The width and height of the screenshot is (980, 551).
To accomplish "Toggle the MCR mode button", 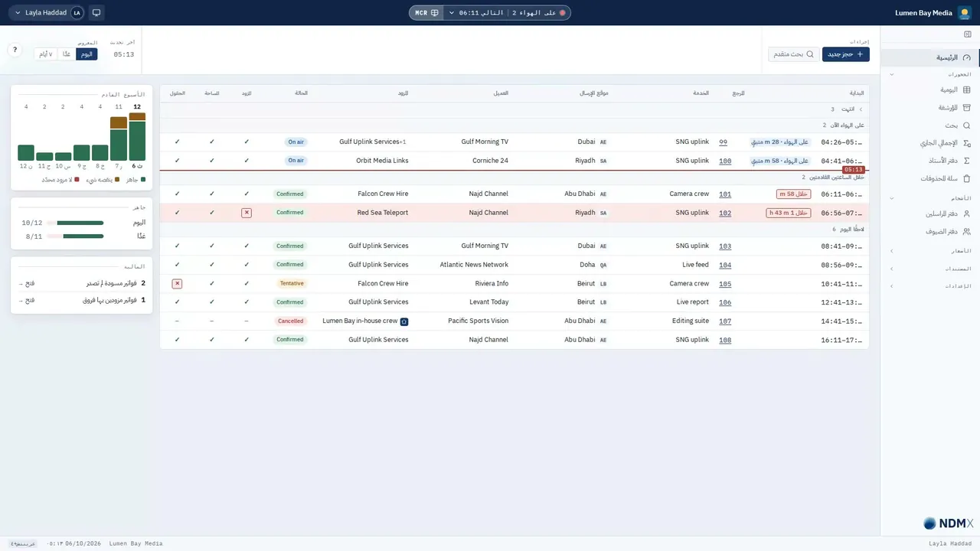I will point(426,13).
